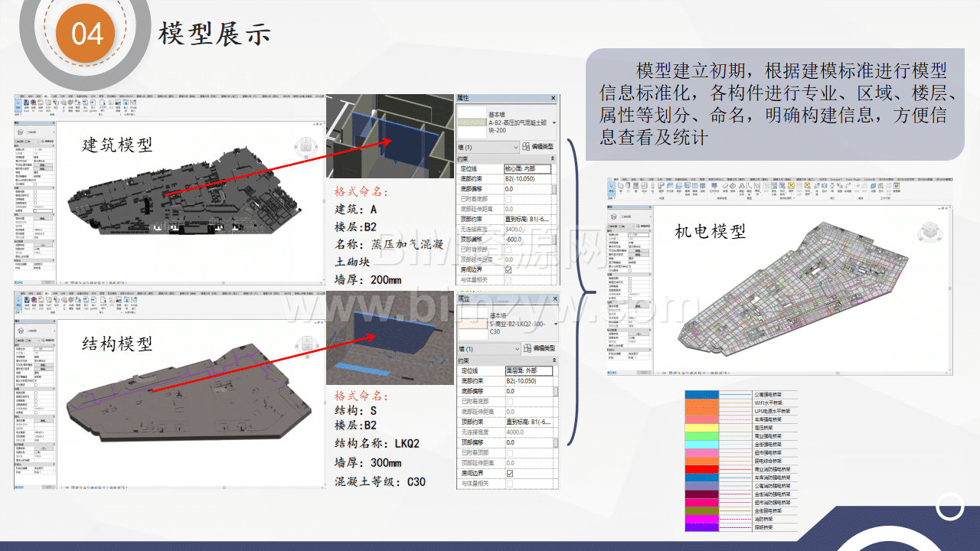The height and width of the screenshot is (551, 980).
Task: Select the Floor tool in MEP model ribbon
Action: (x=678, y=188)
